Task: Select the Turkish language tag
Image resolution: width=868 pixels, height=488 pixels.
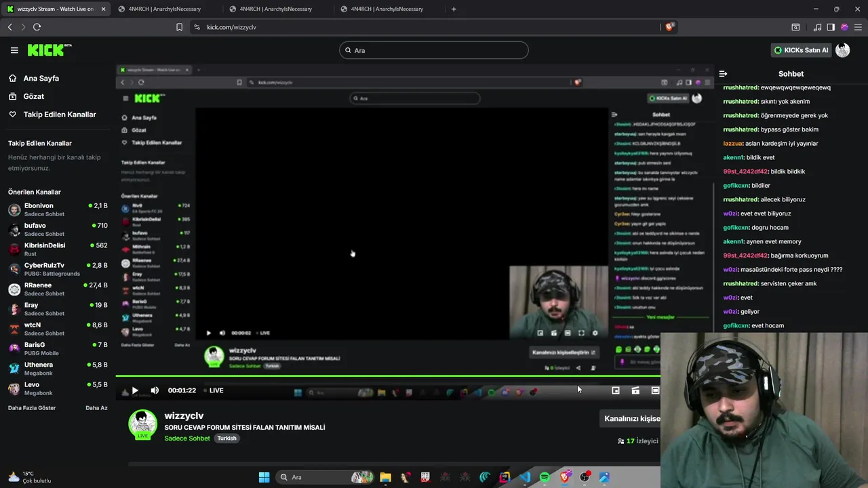Action: 226,439
